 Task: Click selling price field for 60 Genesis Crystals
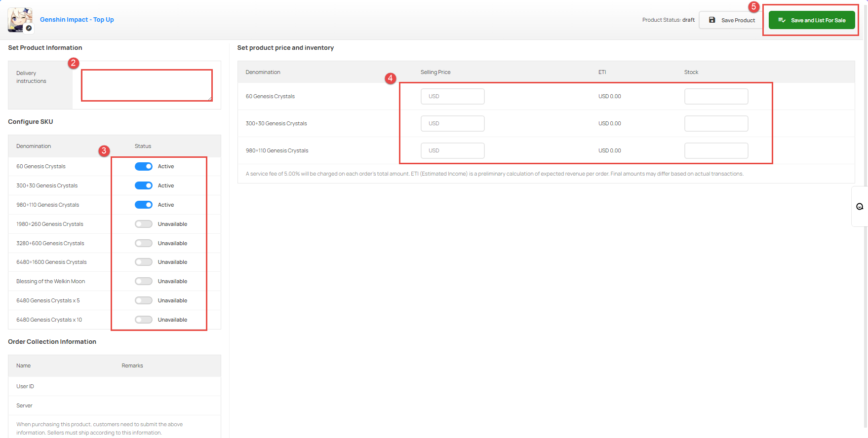coord(453,96)
